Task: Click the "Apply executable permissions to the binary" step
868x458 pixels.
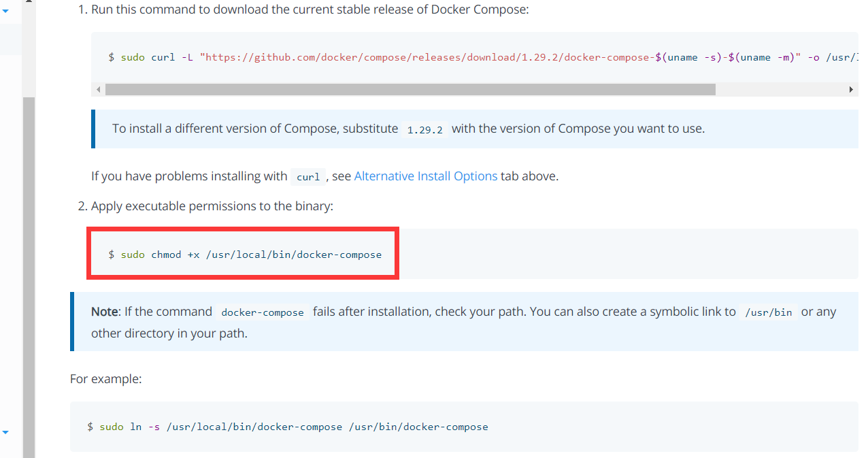Action: tap(212, 206)
